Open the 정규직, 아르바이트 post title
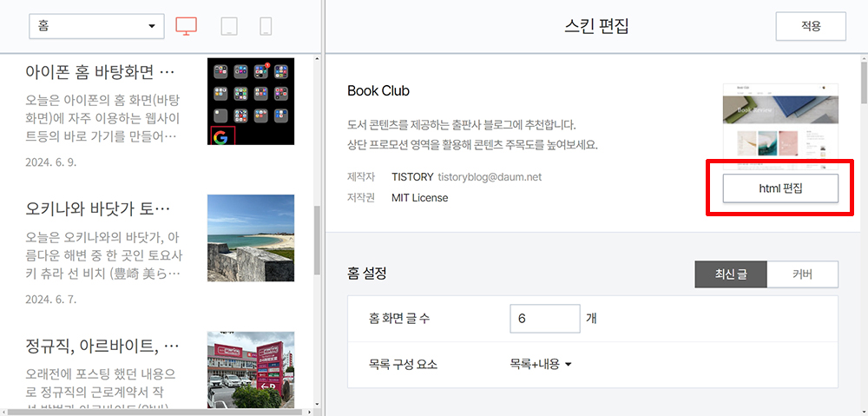868x416 pixels. [102, 347]
